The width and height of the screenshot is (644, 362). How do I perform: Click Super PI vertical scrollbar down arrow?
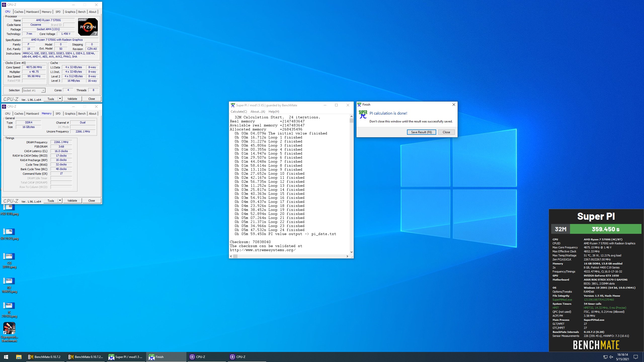351,252
